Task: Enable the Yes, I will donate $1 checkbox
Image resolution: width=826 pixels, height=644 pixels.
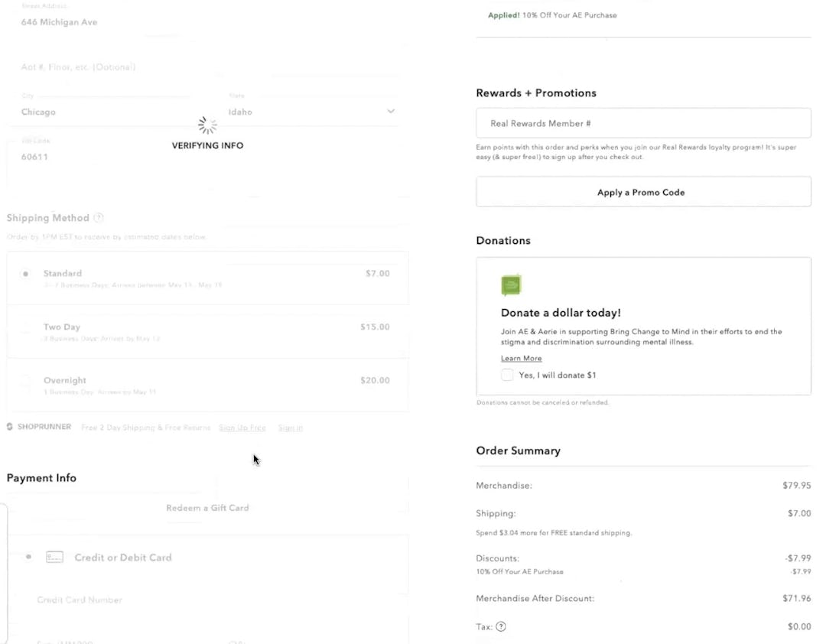Action: click(507, 375)
